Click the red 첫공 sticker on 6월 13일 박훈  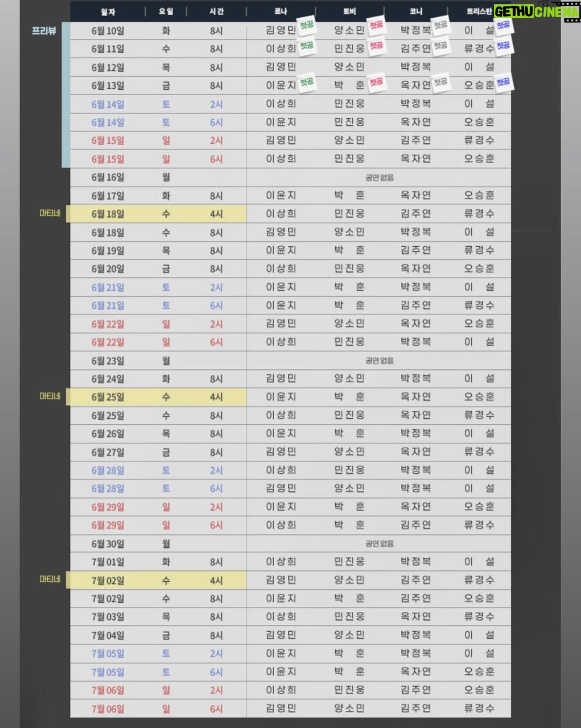(x=376, y=82)
